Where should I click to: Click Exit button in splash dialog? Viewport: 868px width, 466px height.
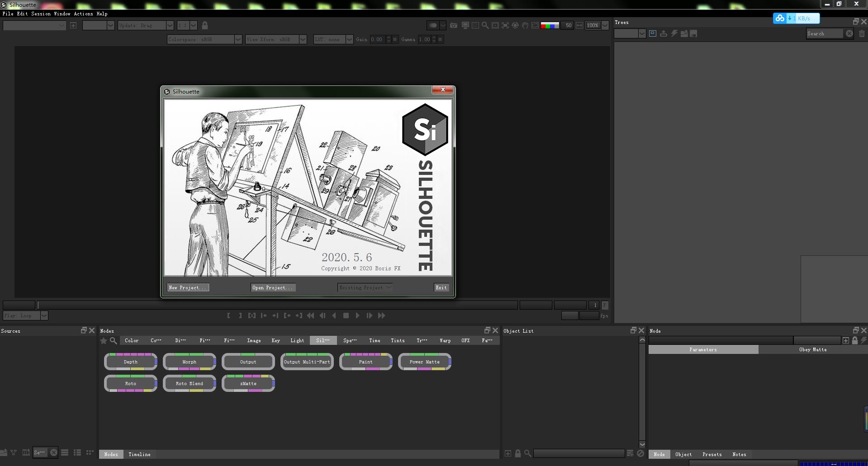pos(441,287)
